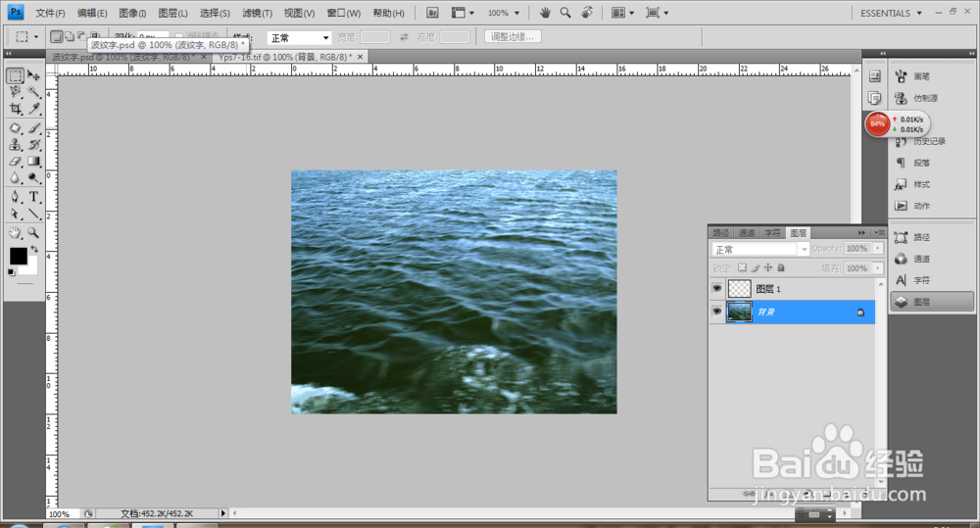Select the Eyedropper tool
This screenshot has height=528, width=980.
[x=33, y=109]
